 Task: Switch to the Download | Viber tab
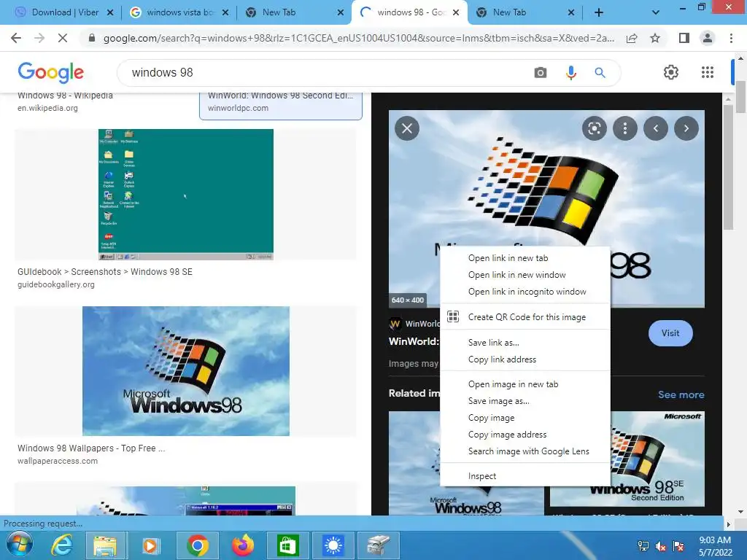coord(64,12)
